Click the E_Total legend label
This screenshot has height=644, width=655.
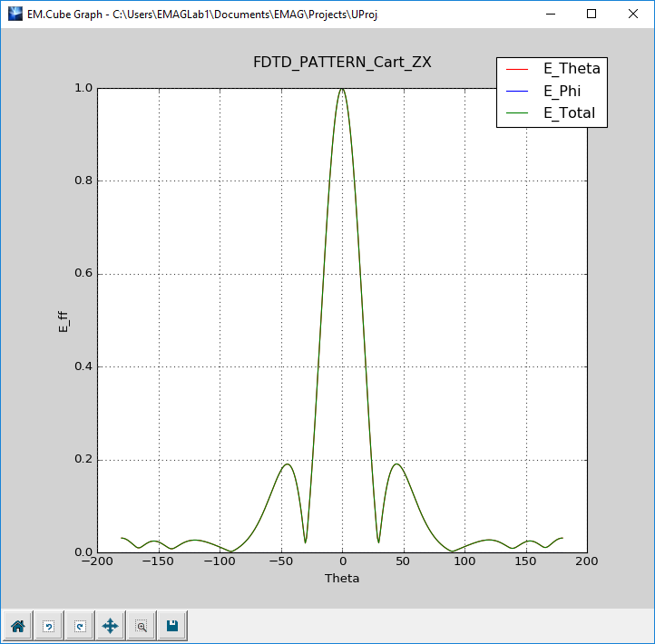(x=569, y=113)
